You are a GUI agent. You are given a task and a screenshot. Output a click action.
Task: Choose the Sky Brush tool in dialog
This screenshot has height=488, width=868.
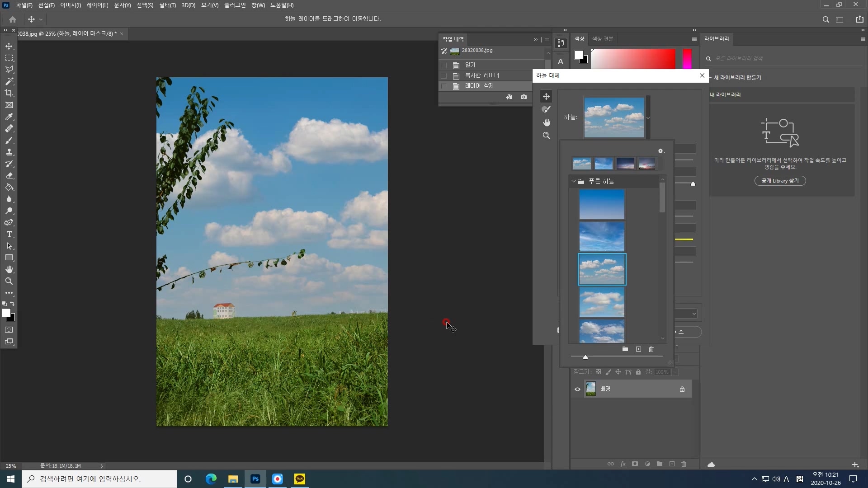[546, 109]
